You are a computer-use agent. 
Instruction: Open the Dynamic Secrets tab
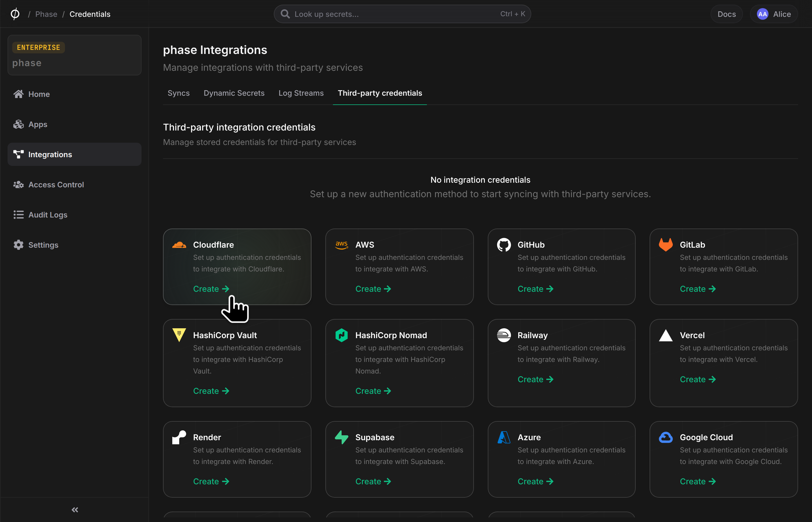(x=234, y=93)
